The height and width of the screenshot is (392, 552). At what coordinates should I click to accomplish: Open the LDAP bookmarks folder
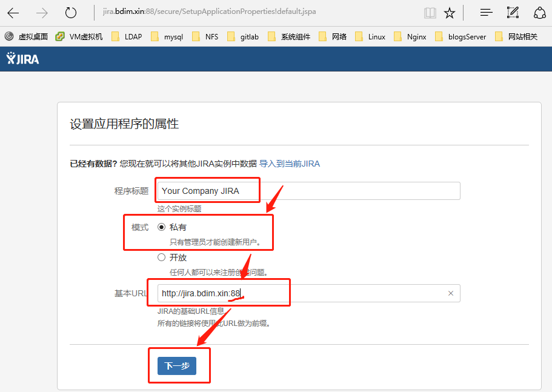(x=127, y=36)
